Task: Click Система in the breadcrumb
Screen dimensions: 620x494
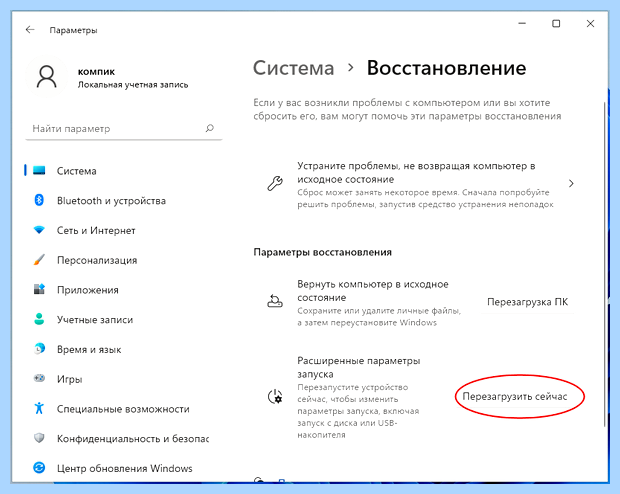Action: (293, 68)
